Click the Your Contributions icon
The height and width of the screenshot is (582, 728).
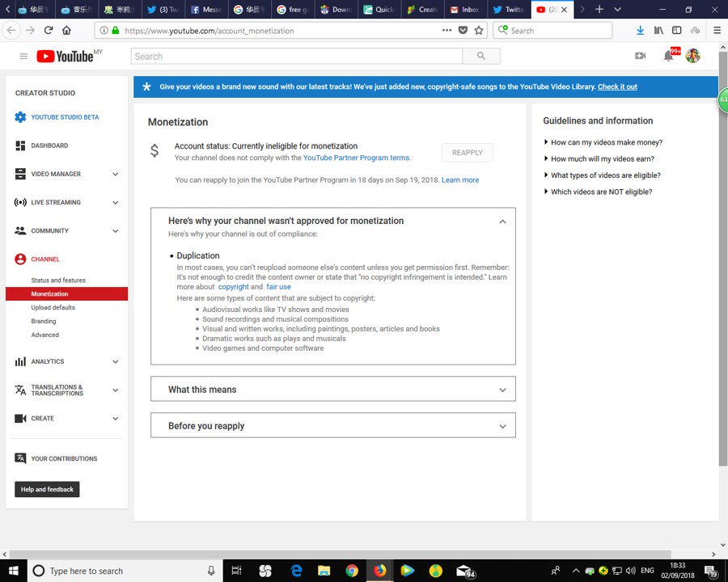[20, 458]
